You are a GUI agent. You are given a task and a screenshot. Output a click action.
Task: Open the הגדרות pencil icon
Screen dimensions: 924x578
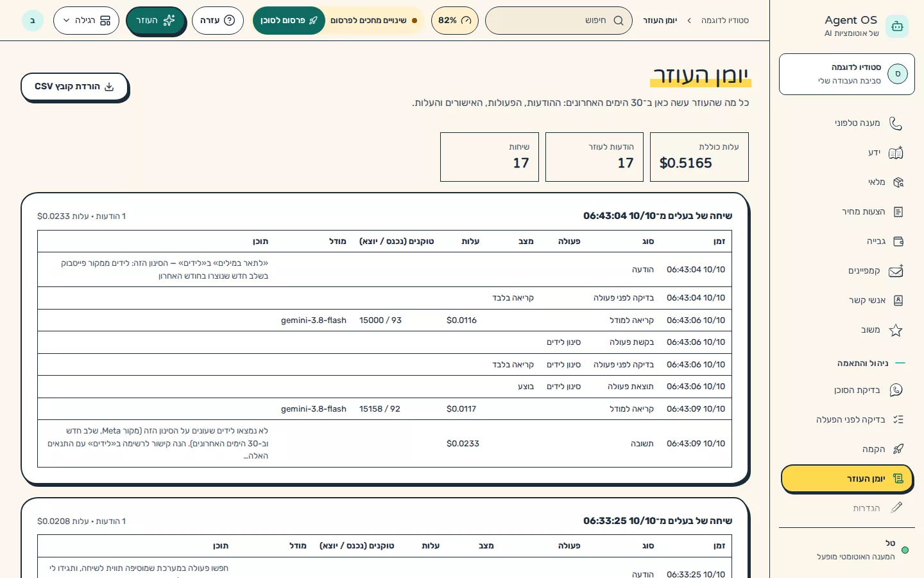tap(896, 508)
